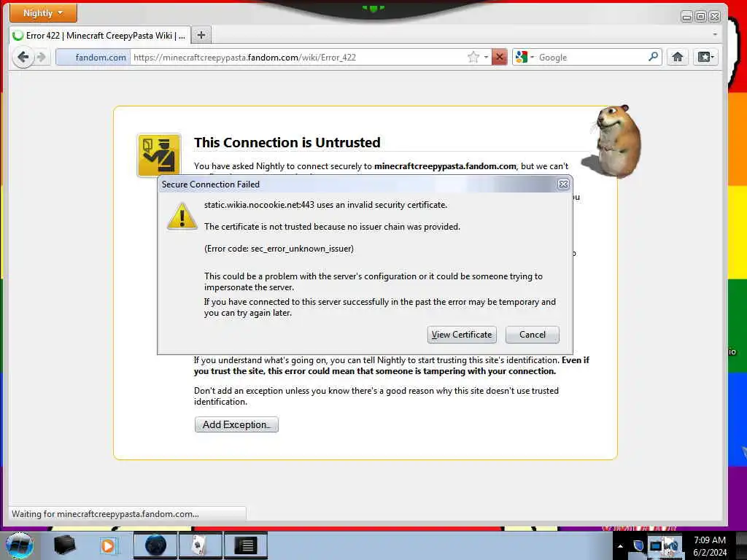Viewport: 747px width, 560px height.
Task: Open the solitaire cards taskbar icon
Action: coord(200,545)
